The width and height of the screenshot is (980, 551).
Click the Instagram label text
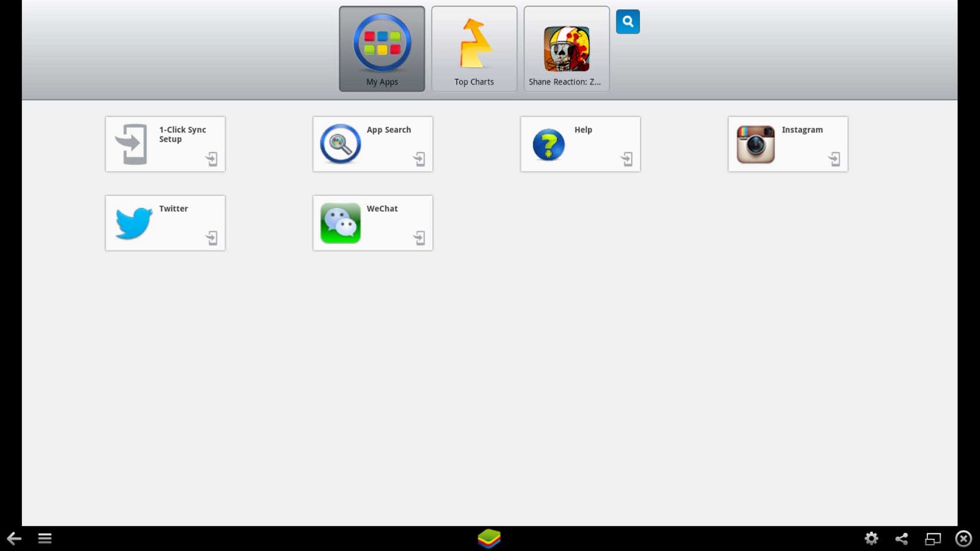coord(802,130)
